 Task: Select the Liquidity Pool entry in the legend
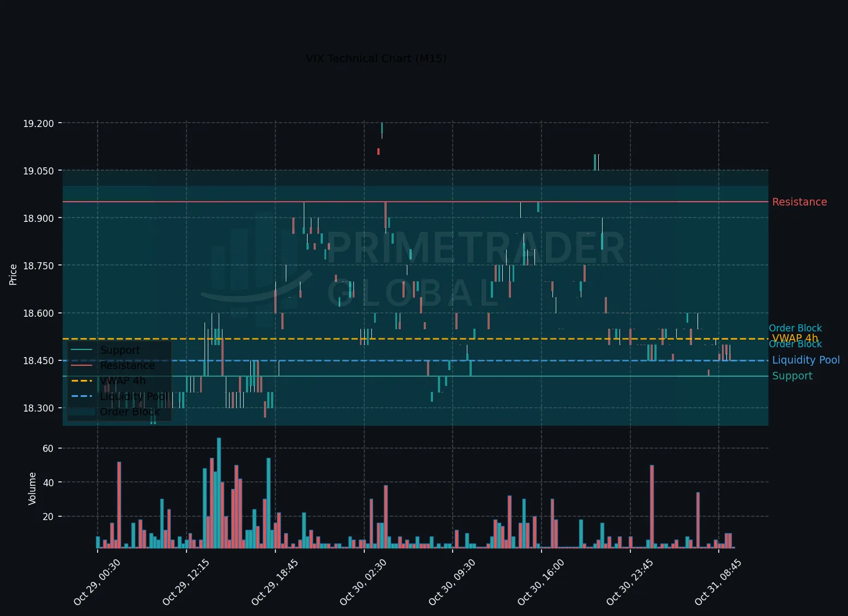(x=134, y=396)
